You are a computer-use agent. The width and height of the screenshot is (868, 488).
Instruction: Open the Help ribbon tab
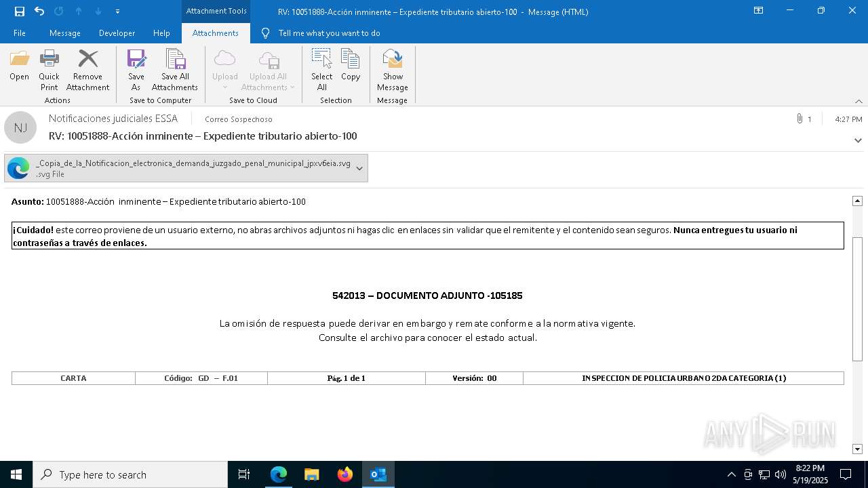pos(161,33)
